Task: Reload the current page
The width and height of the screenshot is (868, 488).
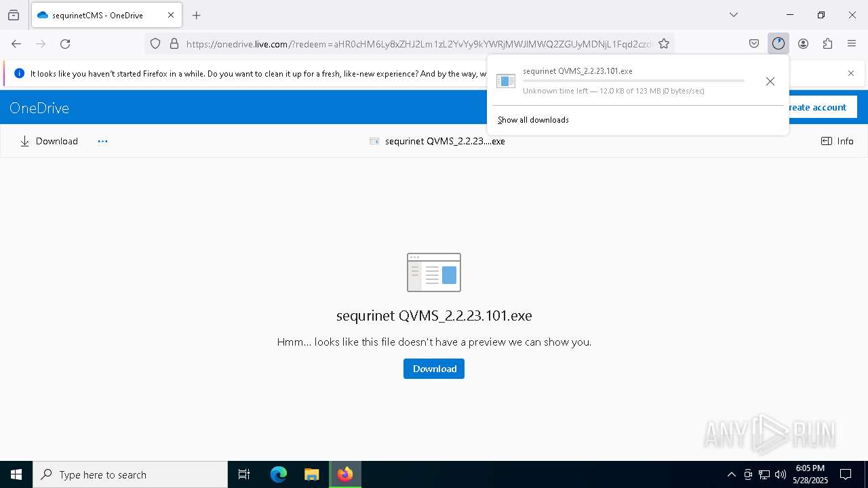Action: pos(65,44)
